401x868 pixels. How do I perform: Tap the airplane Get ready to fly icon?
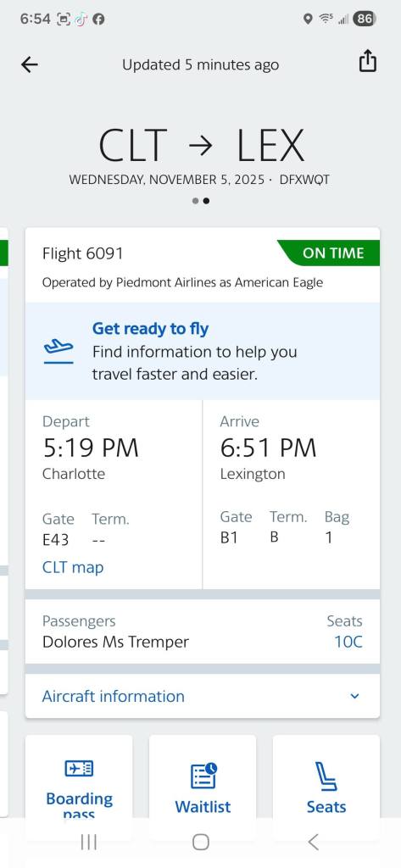point(58,352)
